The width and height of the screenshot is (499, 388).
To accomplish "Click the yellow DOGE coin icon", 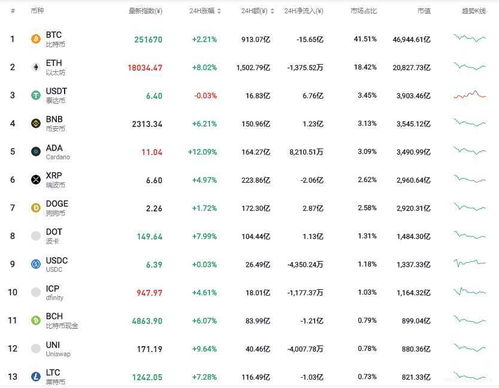I will click(x=36, y=208).
